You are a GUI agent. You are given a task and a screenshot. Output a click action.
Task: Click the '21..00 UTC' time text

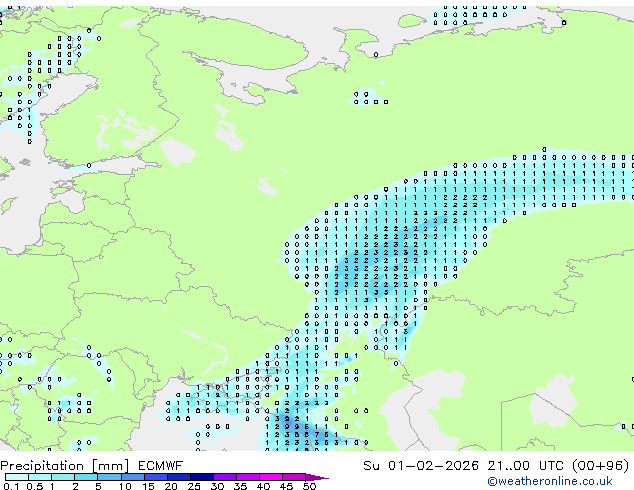click(525, 466)
